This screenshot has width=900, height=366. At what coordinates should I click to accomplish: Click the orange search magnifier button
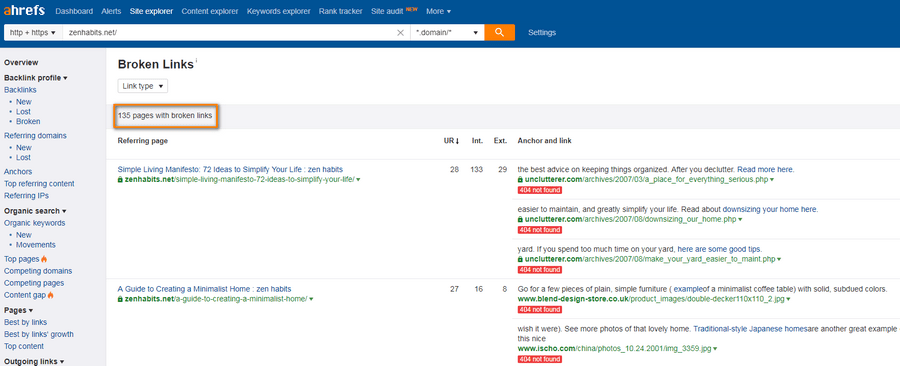[x=499, y=33]
